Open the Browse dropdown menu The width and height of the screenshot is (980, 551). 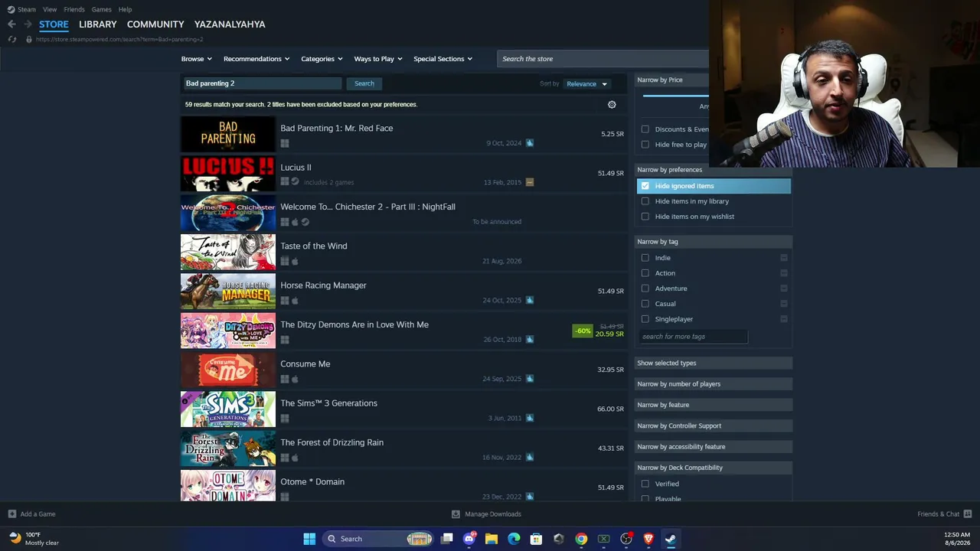click(197, 59)
